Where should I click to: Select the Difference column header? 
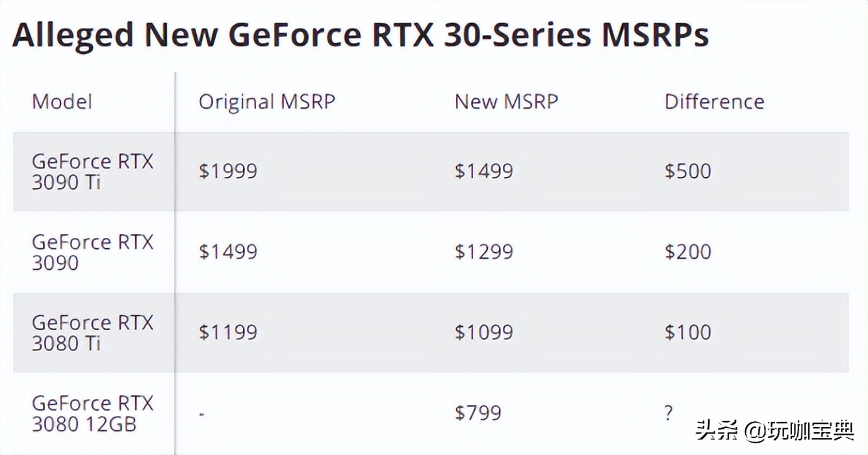tap(714, 102)
